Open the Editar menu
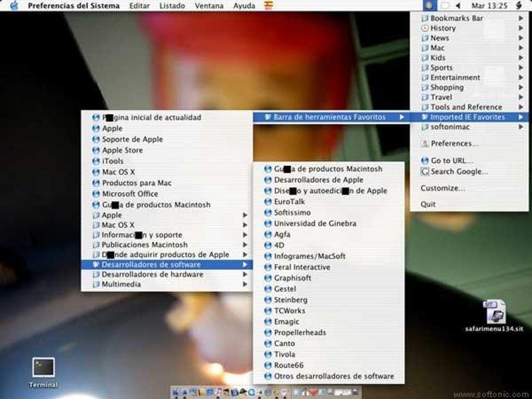532x399 pixels. pyautogui.click(x=139, y=6)
